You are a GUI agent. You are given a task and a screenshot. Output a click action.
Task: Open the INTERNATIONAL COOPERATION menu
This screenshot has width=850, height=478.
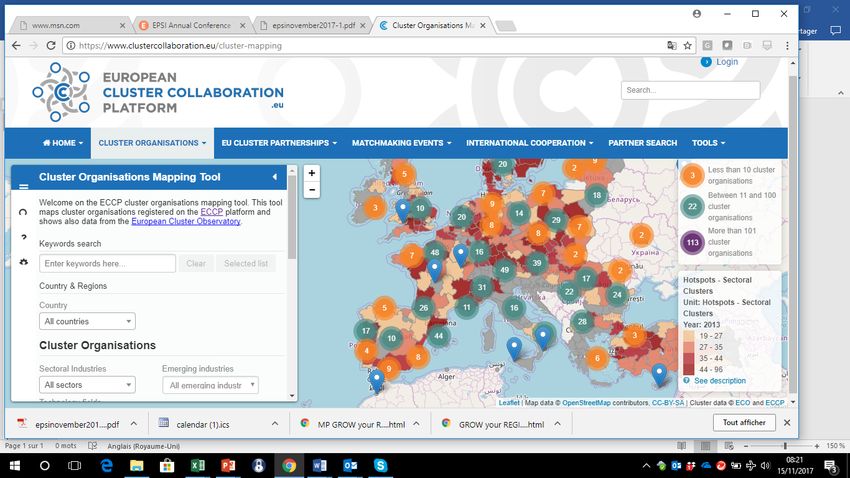(x=530, y=143)
